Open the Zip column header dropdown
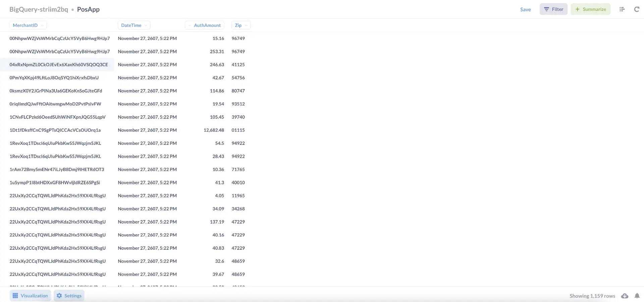This screenshot has height=302, width=644. 246,26
